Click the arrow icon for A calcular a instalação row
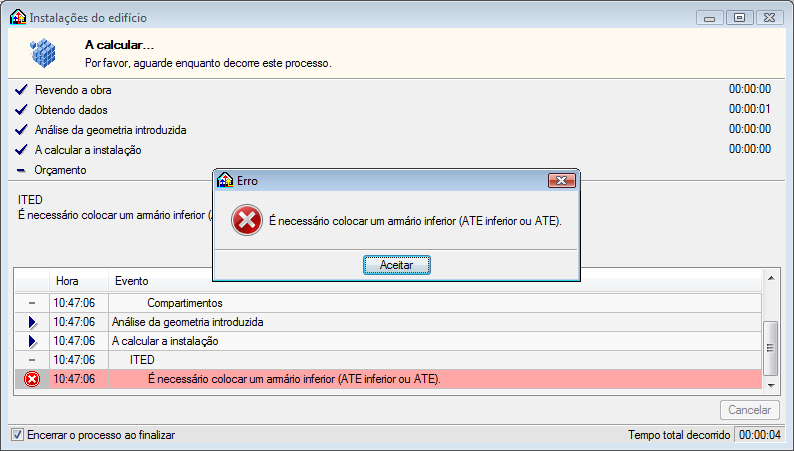Image resolution: width=794 pixels, height=451 pixels. [32, 341]
